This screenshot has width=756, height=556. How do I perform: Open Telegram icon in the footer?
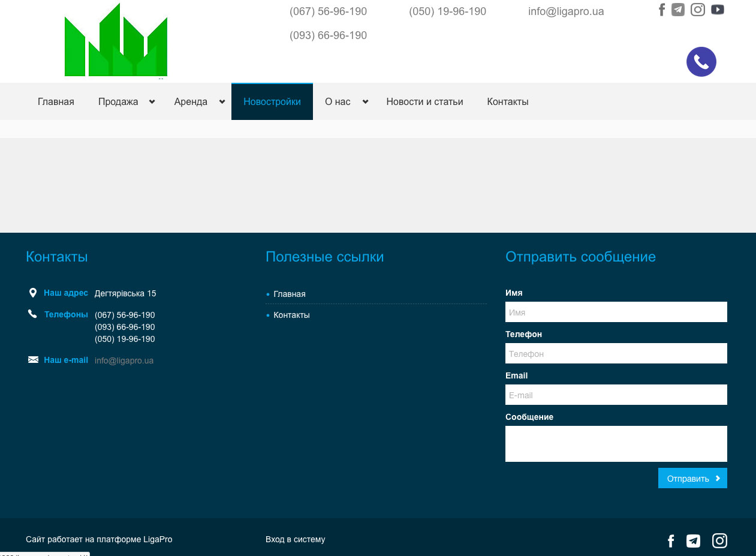(x=693, y=541)
